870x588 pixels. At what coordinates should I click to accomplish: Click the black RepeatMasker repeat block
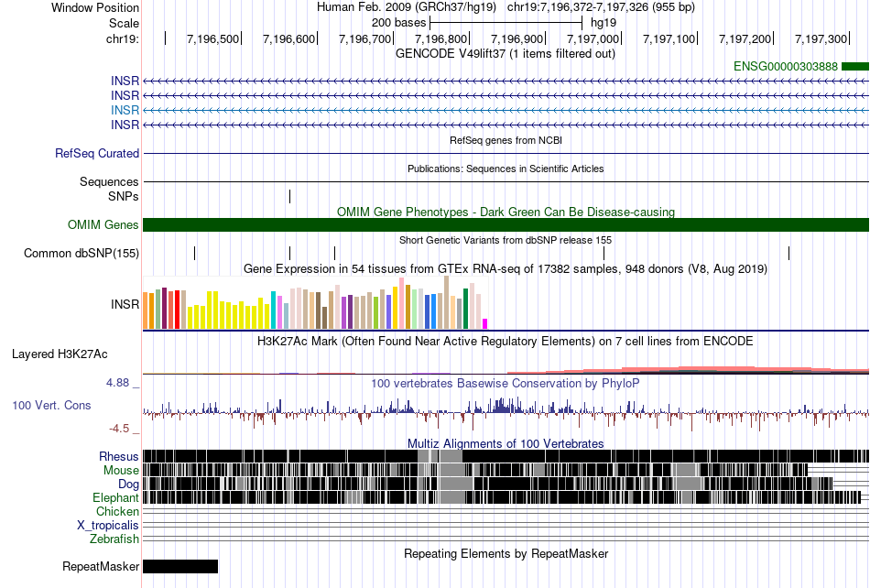pos(180,566)
